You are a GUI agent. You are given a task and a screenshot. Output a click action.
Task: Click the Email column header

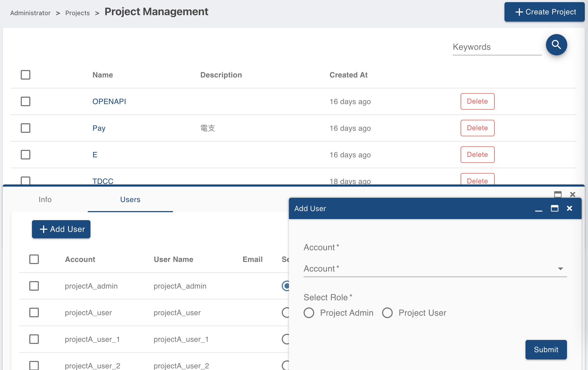click(252, 259)
